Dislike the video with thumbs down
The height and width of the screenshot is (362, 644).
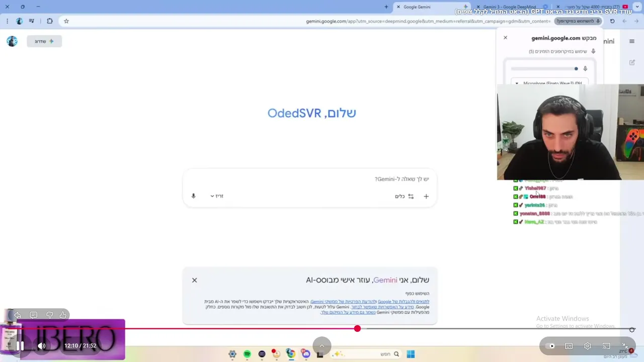pos(49,315)
